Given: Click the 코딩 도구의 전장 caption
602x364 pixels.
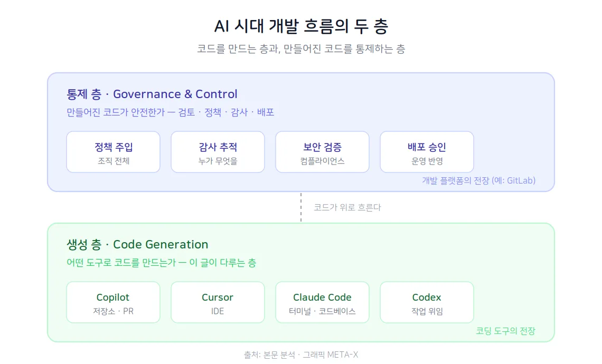Looking at the screenshot, I should (x=506, y=331).
